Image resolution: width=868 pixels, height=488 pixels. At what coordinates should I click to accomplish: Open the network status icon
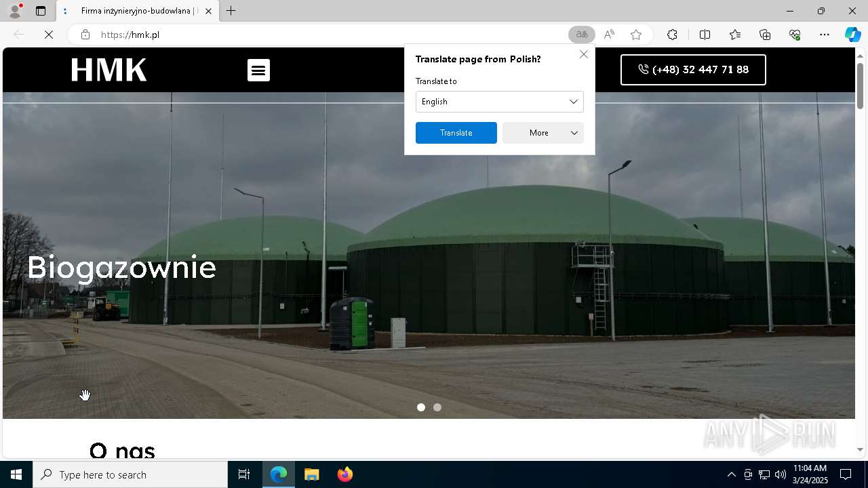(x=764, y=474)
